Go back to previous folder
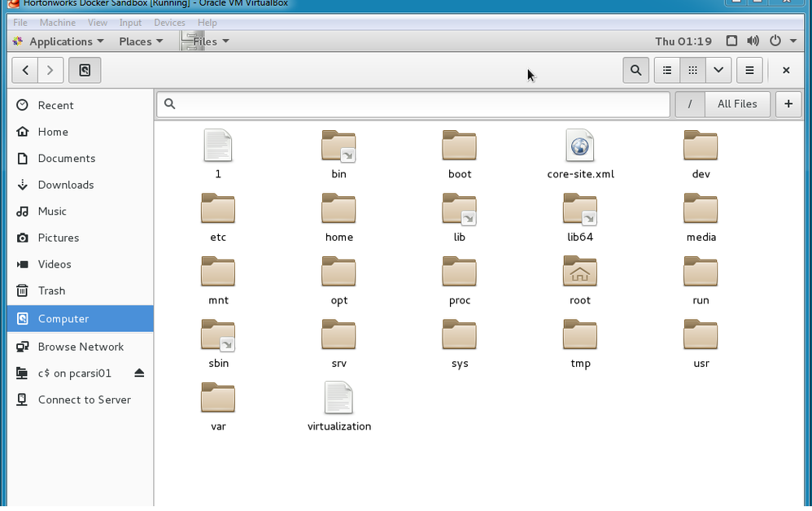Image resolution: width=812 pixels, height=511 pixels. pos(25,70)
